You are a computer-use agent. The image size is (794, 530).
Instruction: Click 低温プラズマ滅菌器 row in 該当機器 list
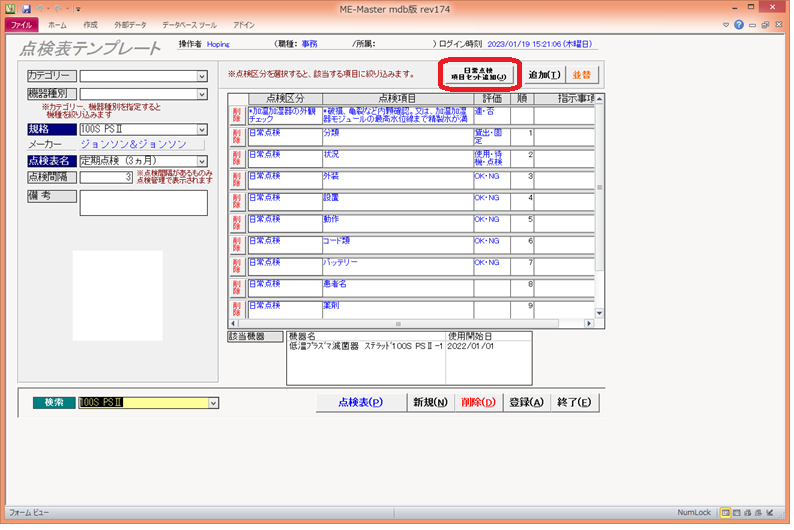366,346
